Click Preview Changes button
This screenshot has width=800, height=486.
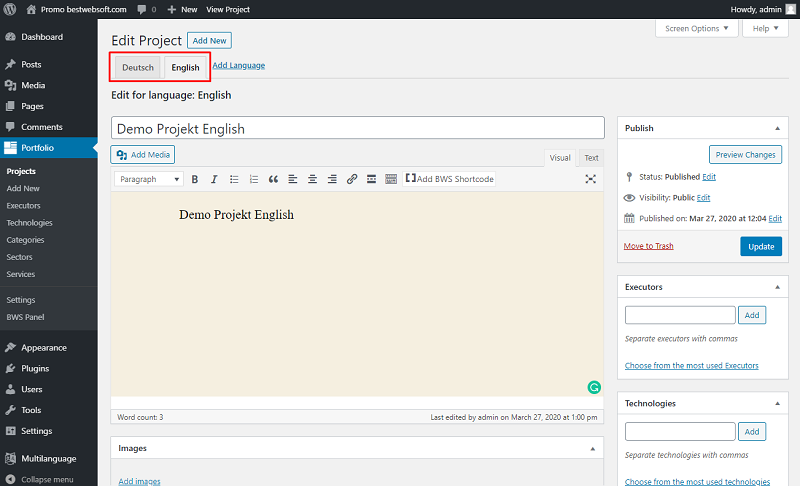(745, 155)
